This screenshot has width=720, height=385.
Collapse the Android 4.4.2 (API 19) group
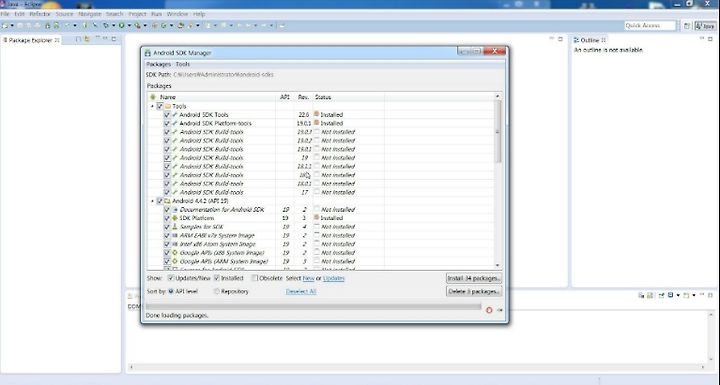click(152, 201)
